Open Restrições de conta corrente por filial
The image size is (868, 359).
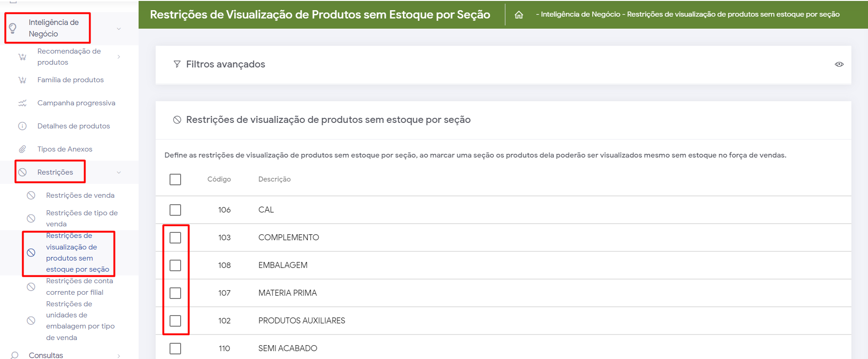pyautogui.click(x=79, y=286)
